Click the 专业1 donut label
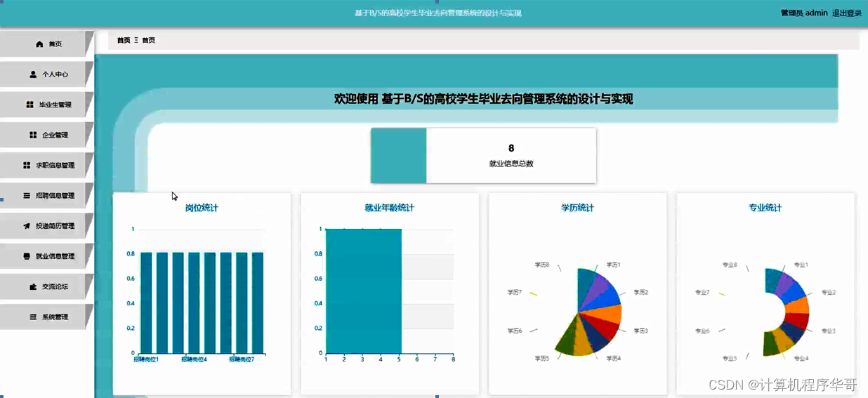868x398 pixels. [x=801, y=265]
